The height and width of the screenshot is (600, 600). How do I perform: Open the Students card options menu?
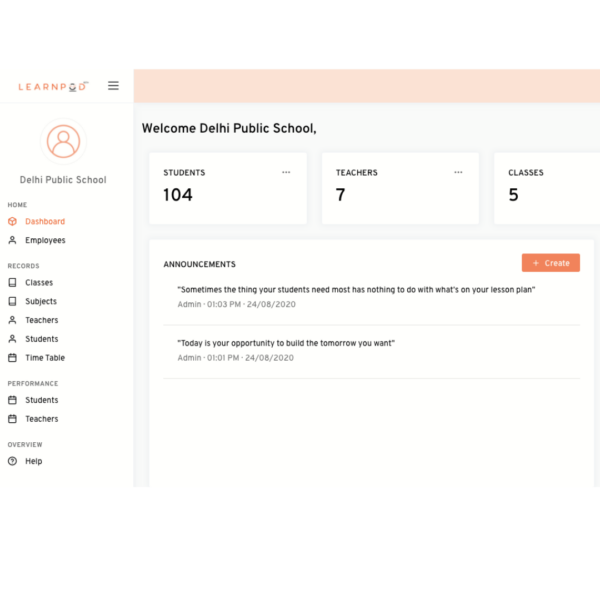pyautogui.click(x=286, y=172)
